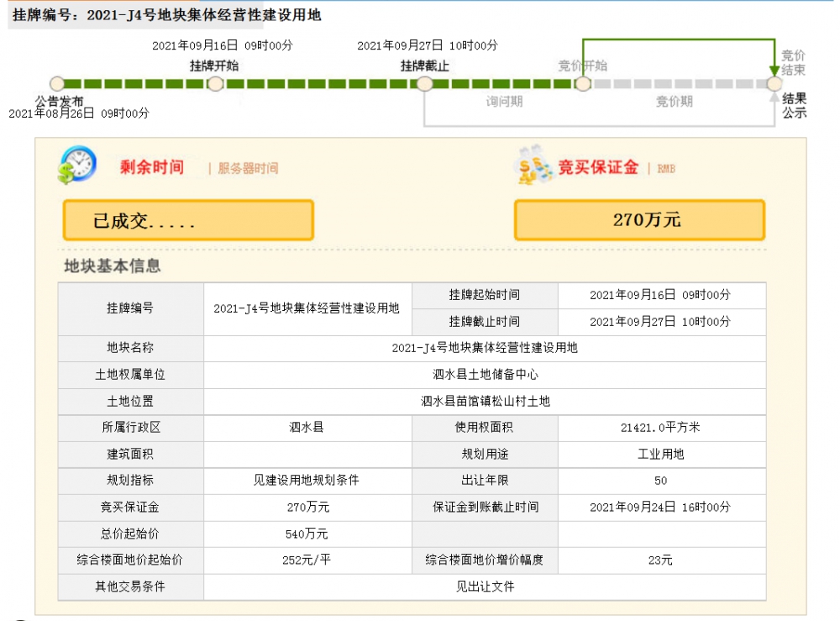Click the 2021年08月26日 announcement date text
The image size is (840, 621).
pos(79,113)
